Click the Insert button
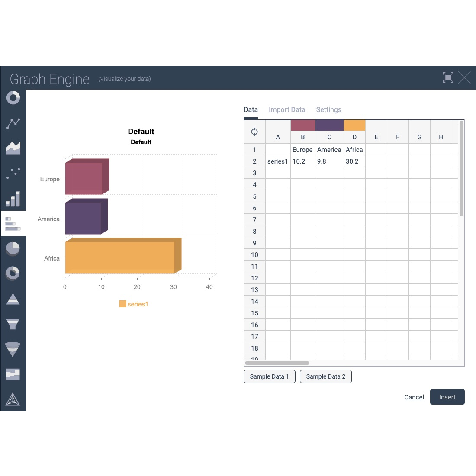The image size is (476, 476). pyautogui.click(x=447, y=397)
